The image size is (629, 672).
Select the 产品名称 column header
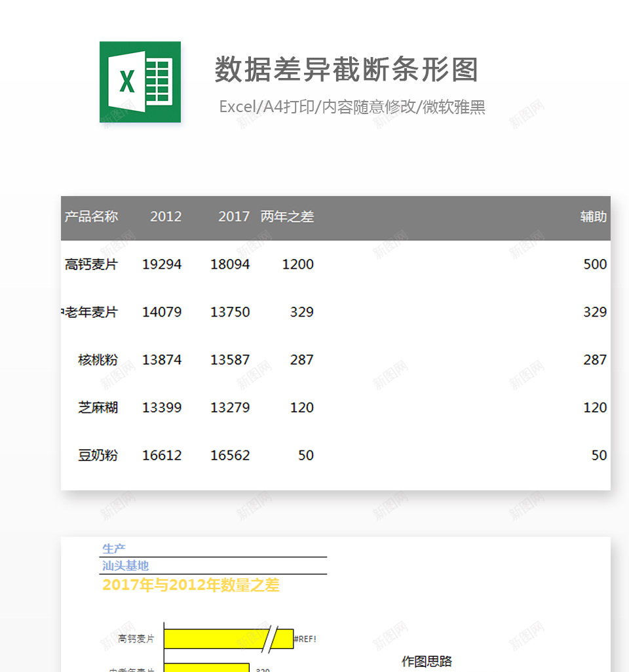point(91,216)
